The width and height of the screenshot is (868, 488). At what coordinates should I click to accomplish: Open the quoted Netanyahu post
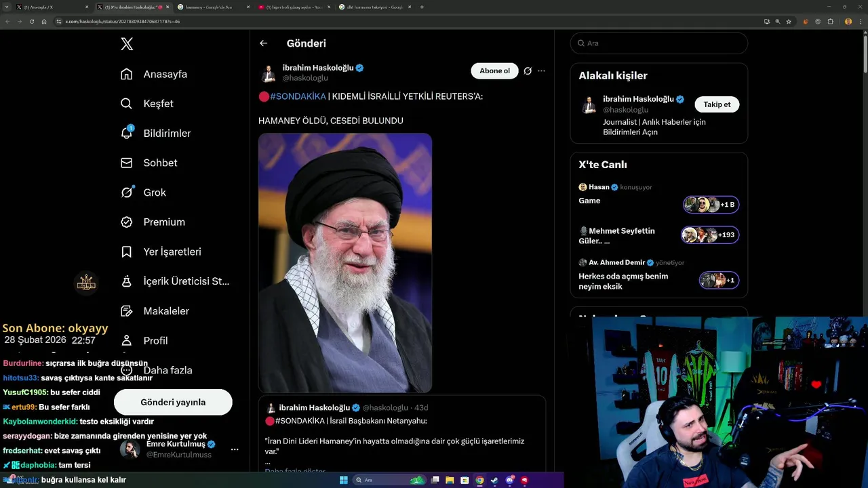click(x=402, y=434)
